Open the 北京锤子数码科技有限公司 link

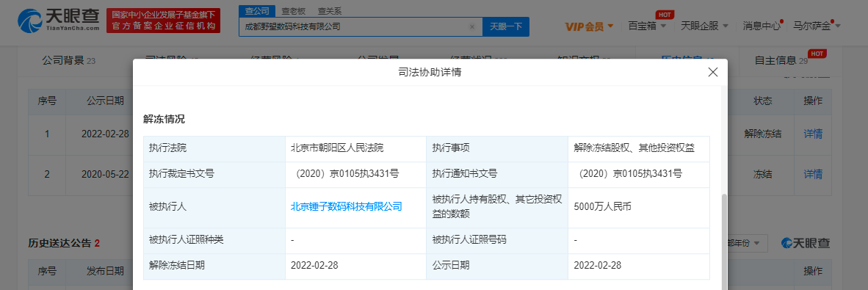point(346,207)
